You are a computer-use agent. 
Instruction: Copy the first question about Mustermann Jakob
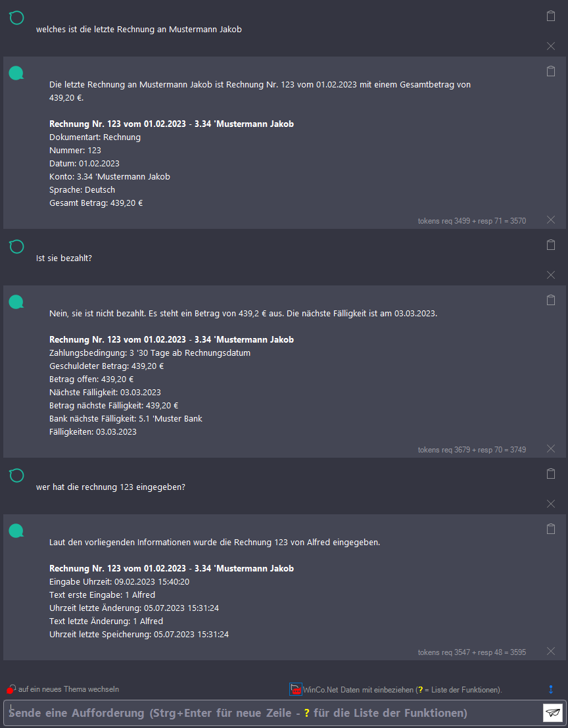click(551, 16)
